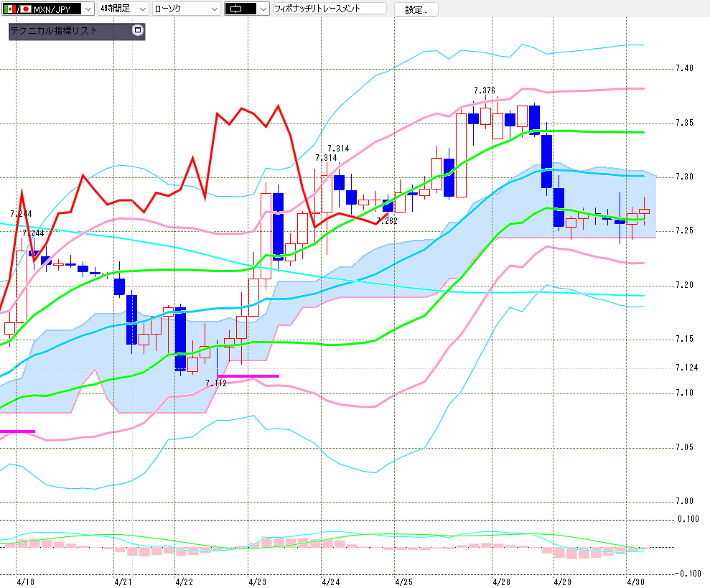Click the -0.100 oscillator axis label

688,574
